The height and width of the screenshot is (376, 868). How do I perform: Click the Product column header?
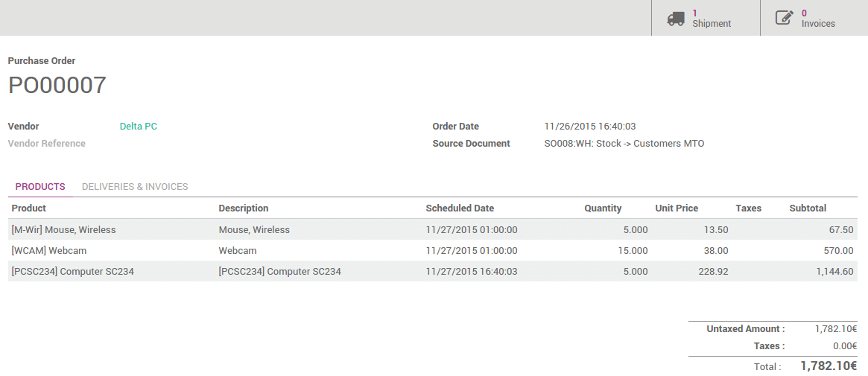point(29,208)
